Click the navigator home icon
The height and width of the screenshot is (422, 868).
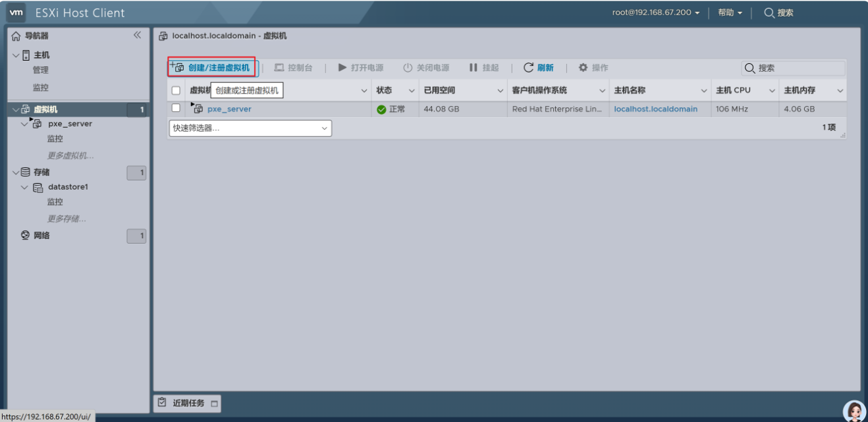tap(16, 36)
